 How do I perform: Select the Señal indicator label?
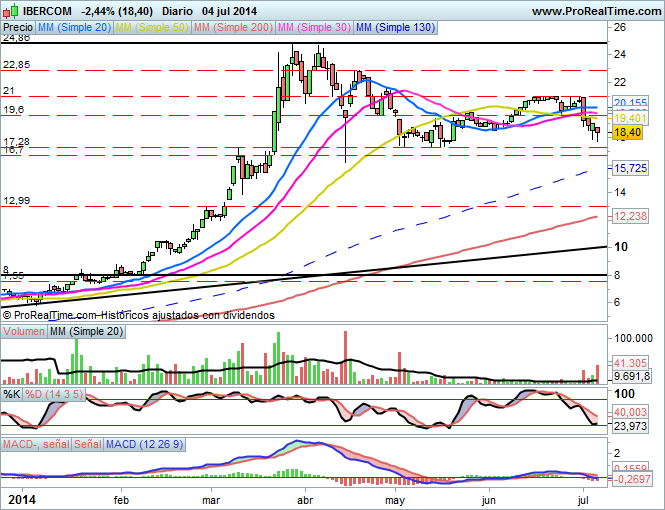[88, 443]
